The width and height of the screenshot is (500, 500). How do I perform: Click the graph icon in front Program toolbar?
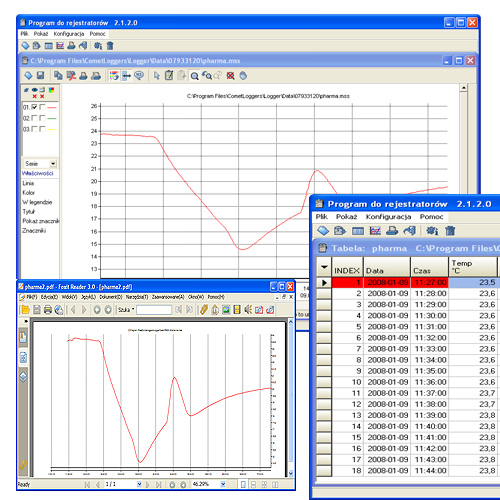[375, 231]
